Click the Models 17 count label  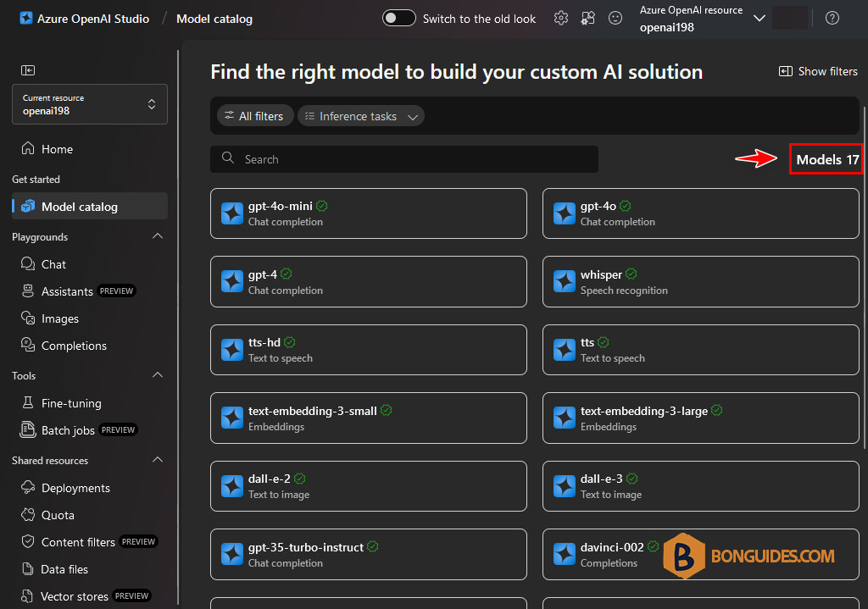[x=827, y=159]
